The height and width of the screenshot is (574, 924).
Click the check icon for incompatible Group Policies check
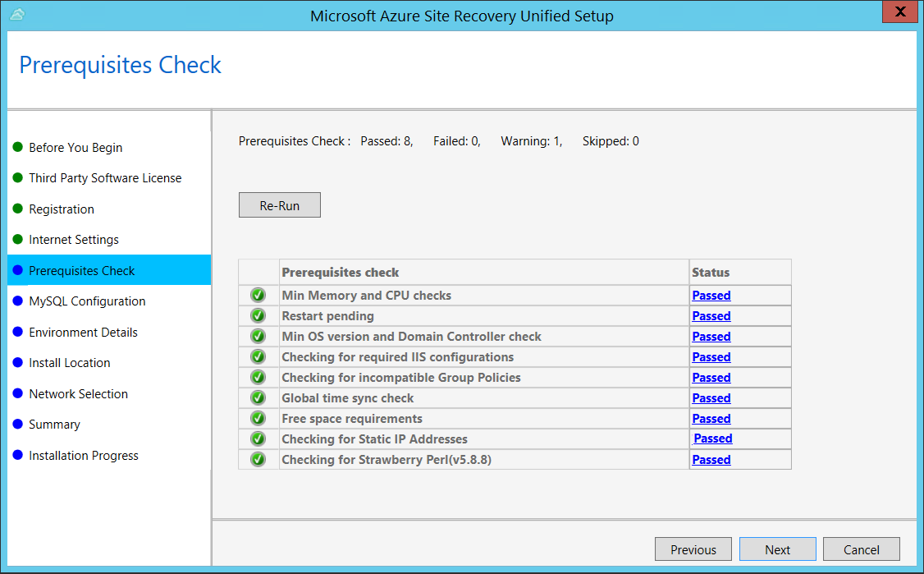pyautogui.click(x=257, y=377)
